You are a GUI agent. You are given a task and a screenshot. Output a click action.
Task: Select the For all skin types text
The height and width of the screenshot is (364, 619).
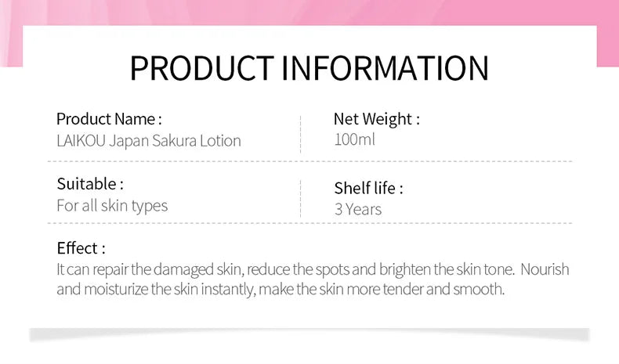(112, 206)
